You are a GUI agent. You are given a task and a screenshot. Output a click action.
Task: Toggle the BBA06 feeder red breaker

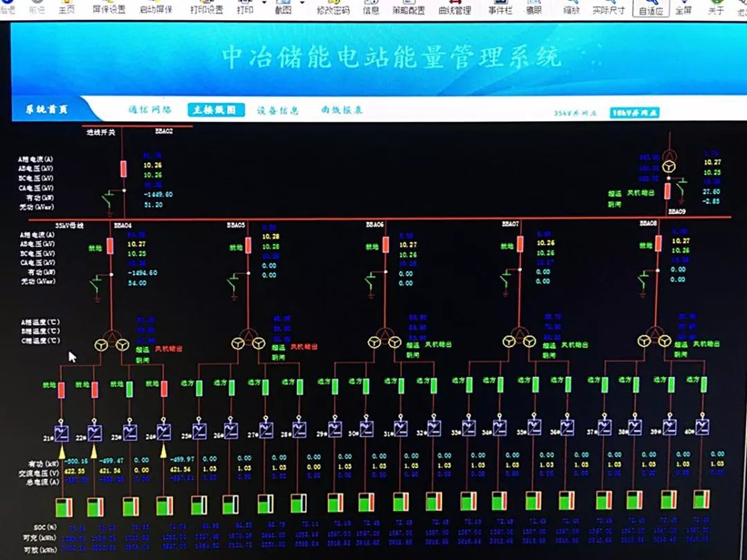tap(385, 245)
